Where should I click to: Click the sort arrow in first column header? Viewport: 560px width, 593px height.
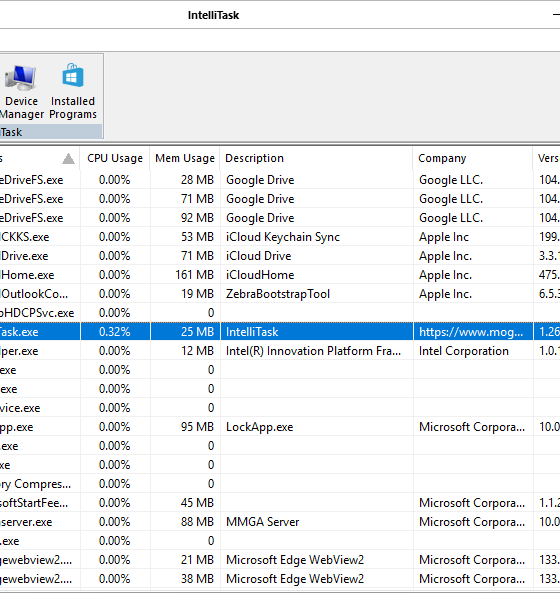tap(68, 158)
